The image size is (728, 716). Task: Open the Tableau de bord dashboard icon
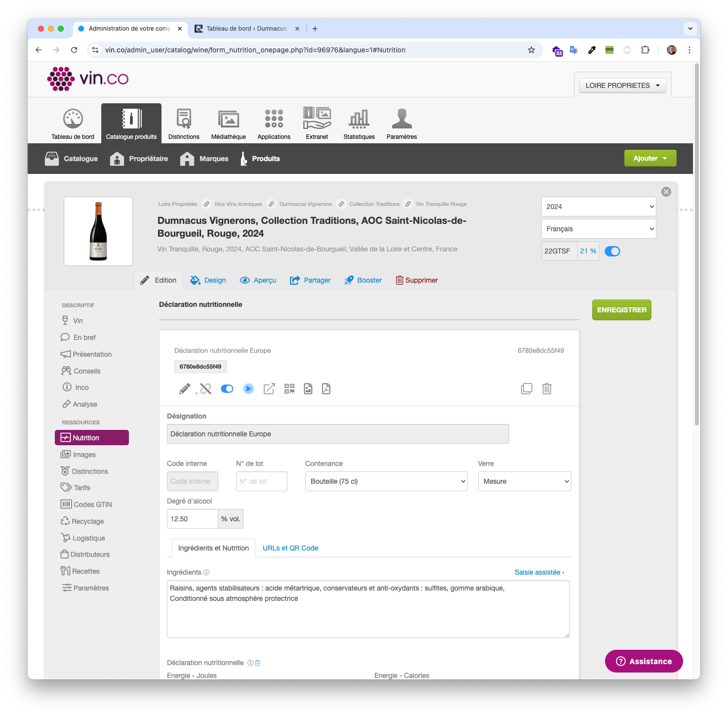(x=73, y=119)
